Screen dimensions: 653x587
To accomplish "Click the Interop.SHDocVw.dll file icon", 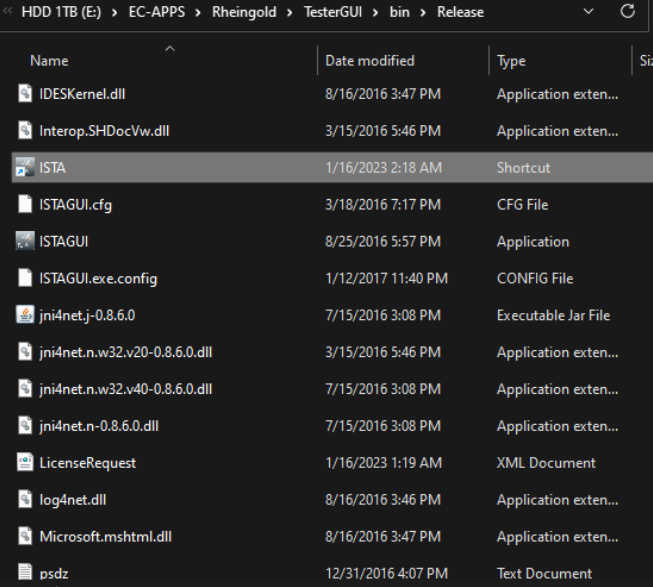I will coord(25,130).
